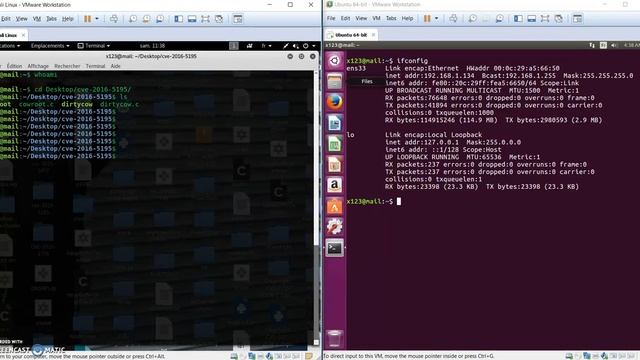This screenshot has height=360, width=640.
Task: Open VM menu in Ubuntu VMware window
Action: 376,18
